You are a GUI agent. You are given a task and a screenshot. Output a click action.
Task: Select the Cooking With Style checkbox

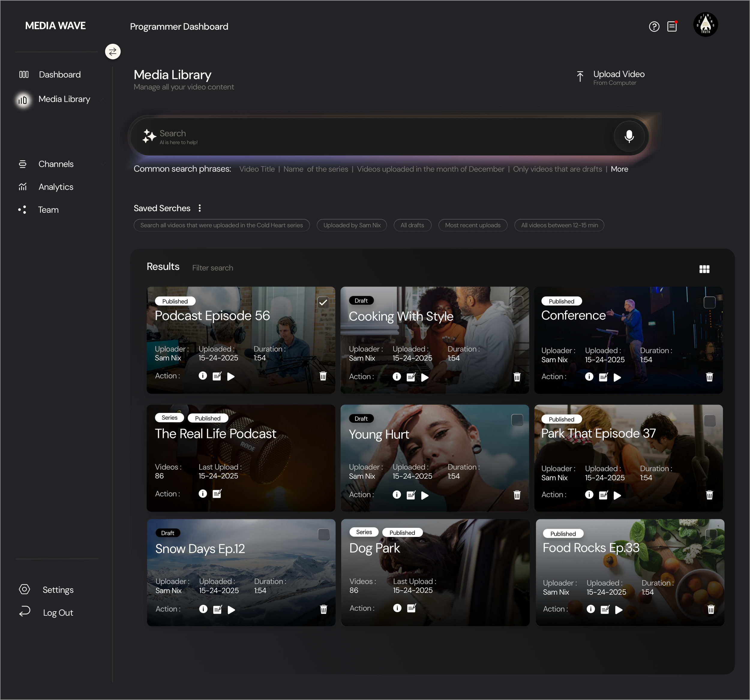click(517, 302)
